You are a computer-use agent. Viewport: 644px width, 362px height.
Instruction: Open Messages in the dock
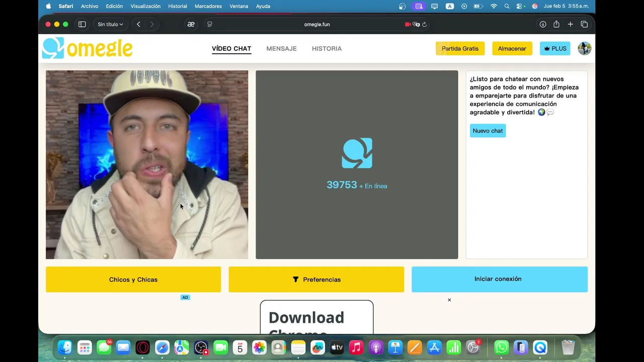pyautogui.click(x=104, y=347)
